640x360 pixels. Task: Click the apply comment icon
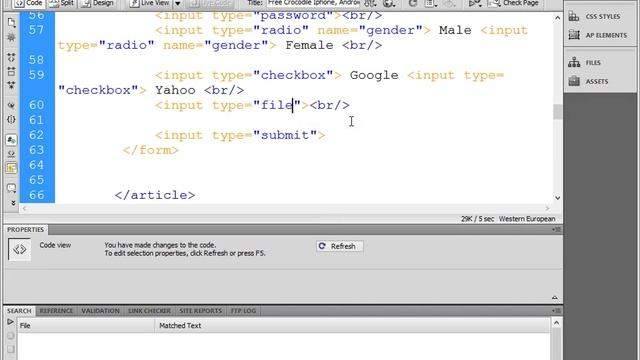click(x=11, y=188)
